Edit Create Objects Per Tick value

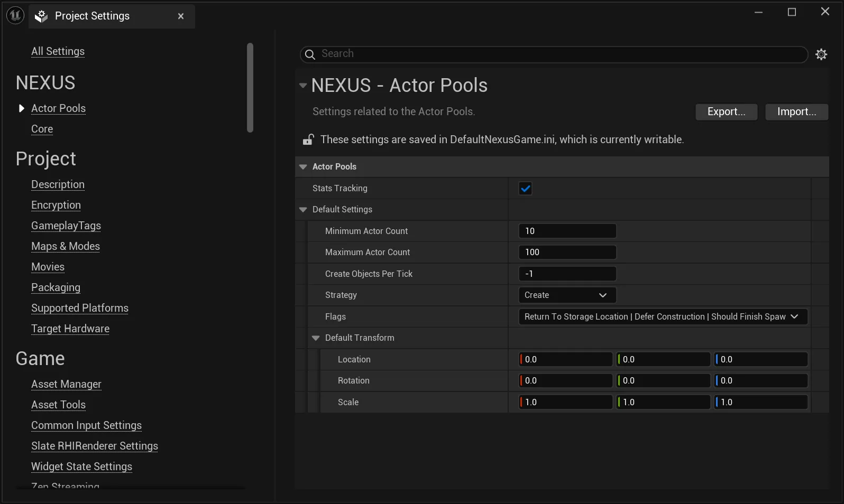[567, 274]
